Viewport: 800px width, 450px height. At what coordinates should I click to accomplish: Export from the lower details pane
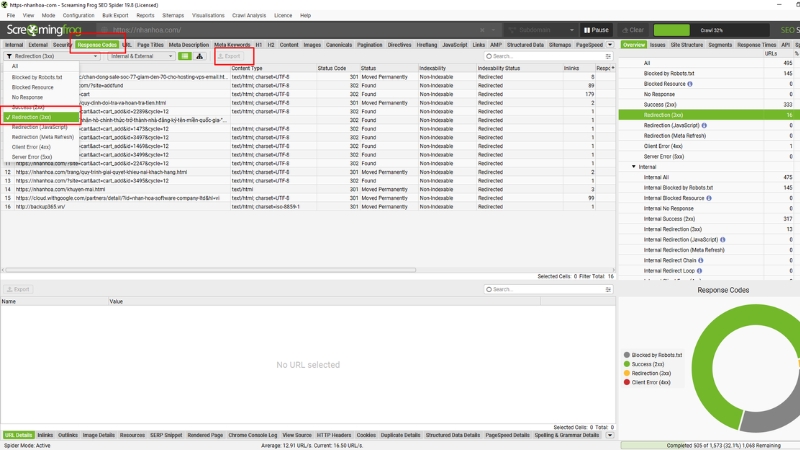click(x=18, y=289)
